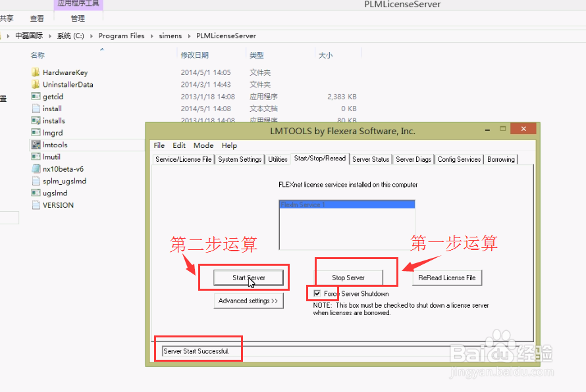This screenshot has height=392, width=586.
Task: Open the Mode menu in LMTOOLS
Action: pos(203,145)
